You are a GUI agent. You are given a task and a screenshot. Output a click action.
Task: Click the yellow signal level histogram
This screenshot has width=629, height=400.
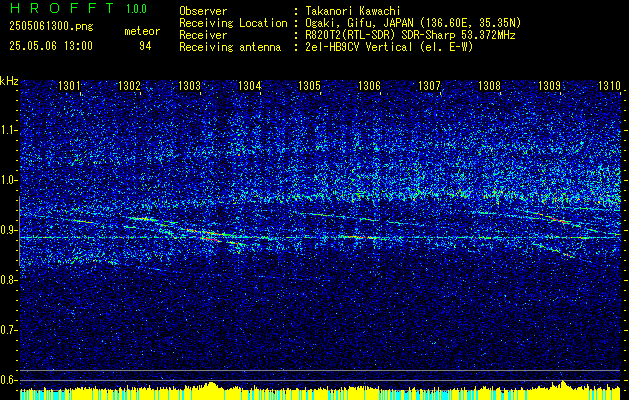320,391
